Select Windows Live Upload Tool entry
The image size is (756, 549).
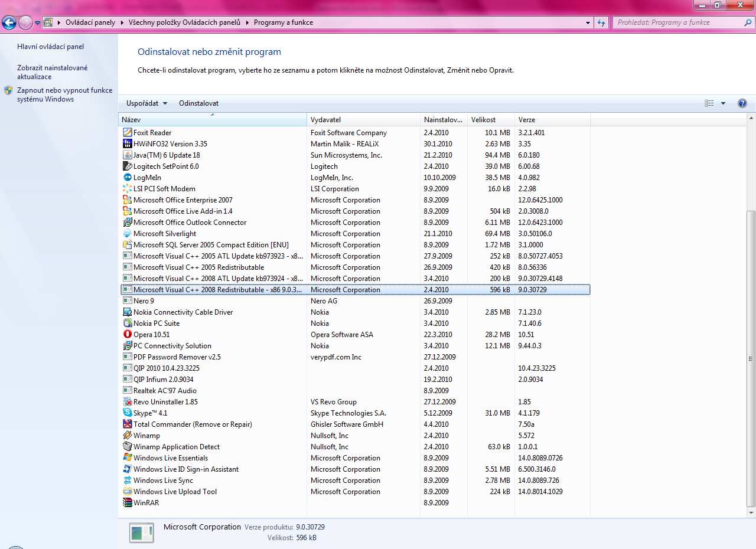coord(356,492)
